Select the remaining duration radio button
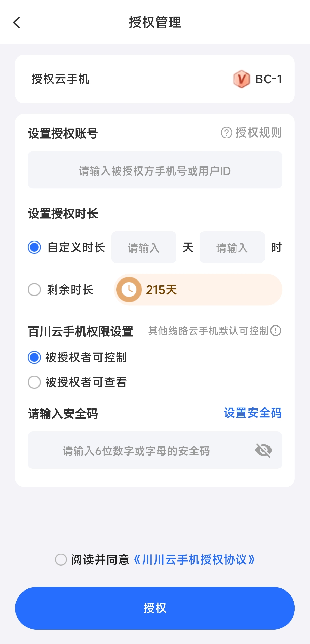Viewport: 310px width, 644px height. pyautogui.click(x=34, y=290)
